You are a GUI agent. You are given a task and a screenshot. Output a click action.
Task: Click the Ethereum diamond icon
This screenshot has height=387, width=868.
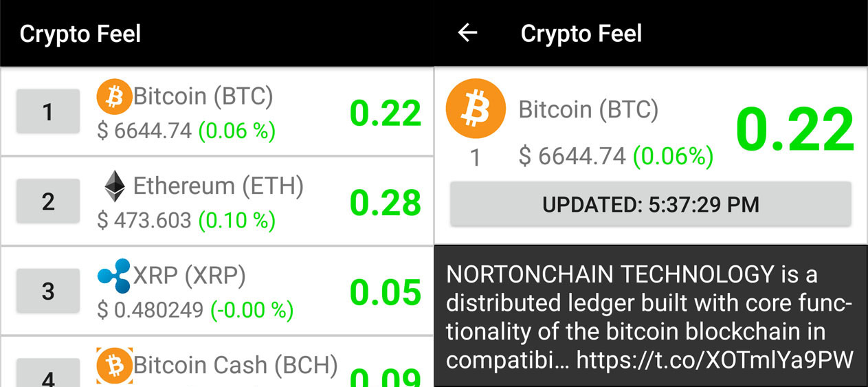tap(115, 186)
